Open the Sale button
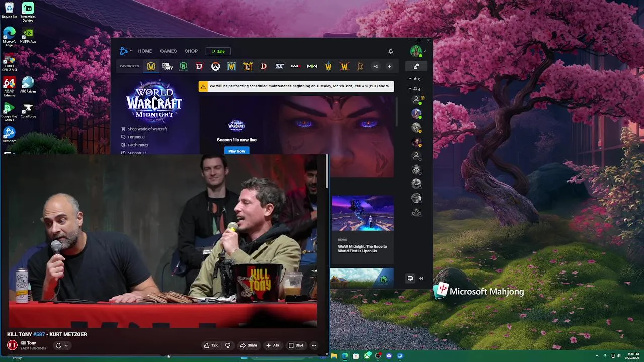Image resolution: width=644 pixels, height=362 pixels. tap(218, 51)
